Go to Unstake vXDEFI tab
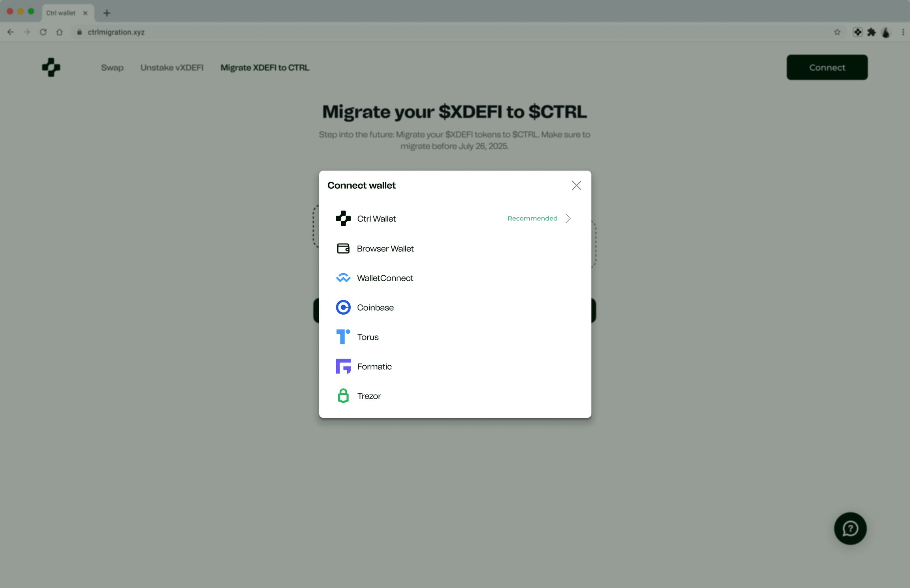This screenshot has width=910, height=588. [x=172, y=68]
